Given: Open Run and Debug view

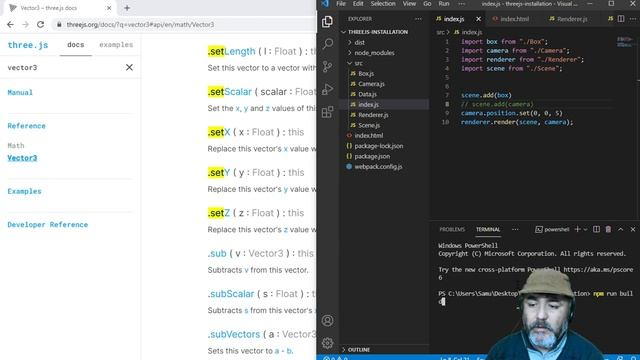Looking at the screenshot, I should pyautogui.click(x=327, y=89).
